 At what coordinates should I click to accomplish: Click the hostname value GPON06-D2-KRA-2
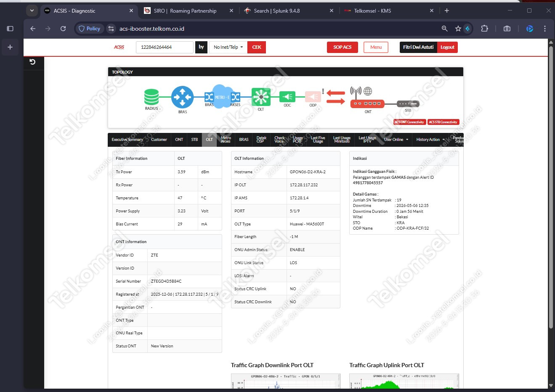(308, 172)
